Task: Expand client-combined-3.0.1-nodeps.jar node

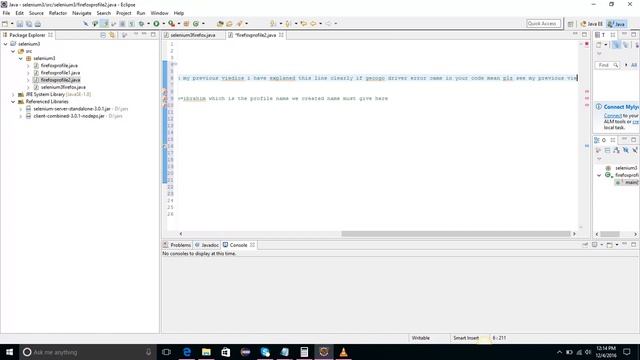Action: click(x=20, y=116)
